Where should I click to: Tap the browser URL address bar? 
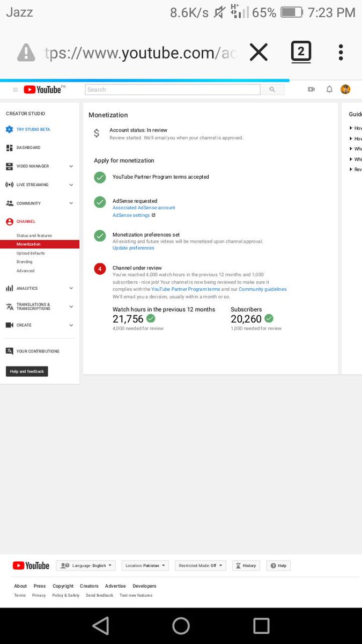139,53
